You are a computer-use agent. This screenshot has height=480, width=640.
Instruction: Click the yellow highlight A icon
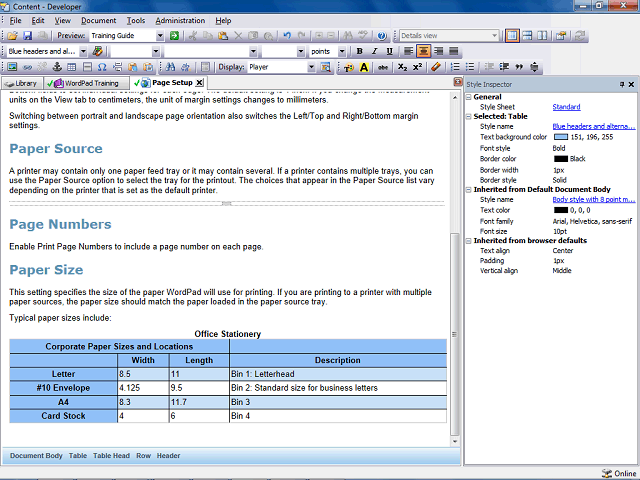(364, 67)
